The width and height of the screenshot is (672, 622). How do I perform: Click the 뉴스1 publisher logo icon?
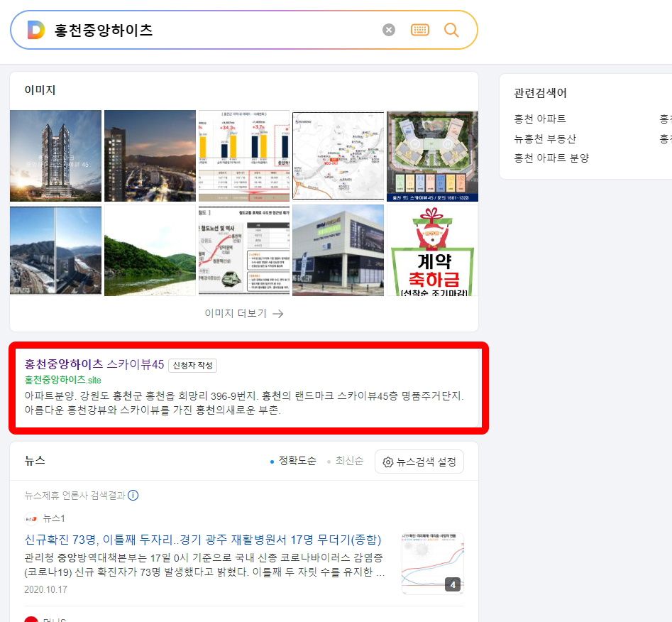(31, 518)
